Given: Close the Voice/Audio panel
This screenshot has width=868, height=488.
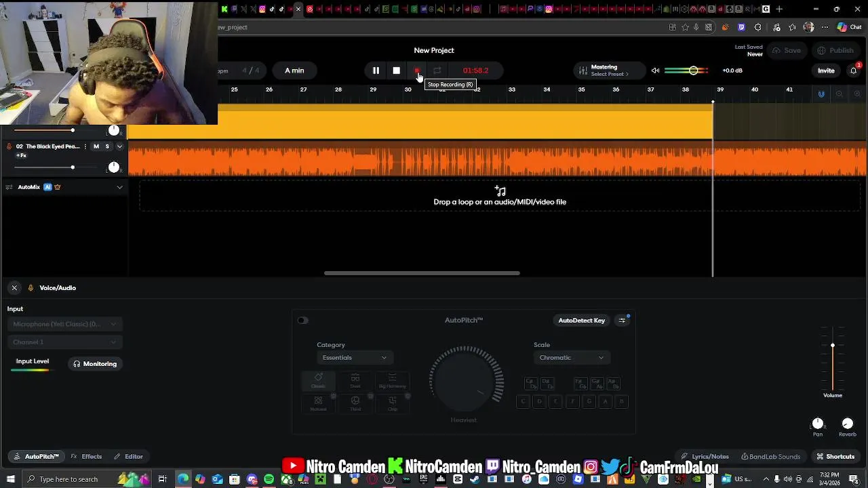Looking at the screenshot, I should point(14,288).
